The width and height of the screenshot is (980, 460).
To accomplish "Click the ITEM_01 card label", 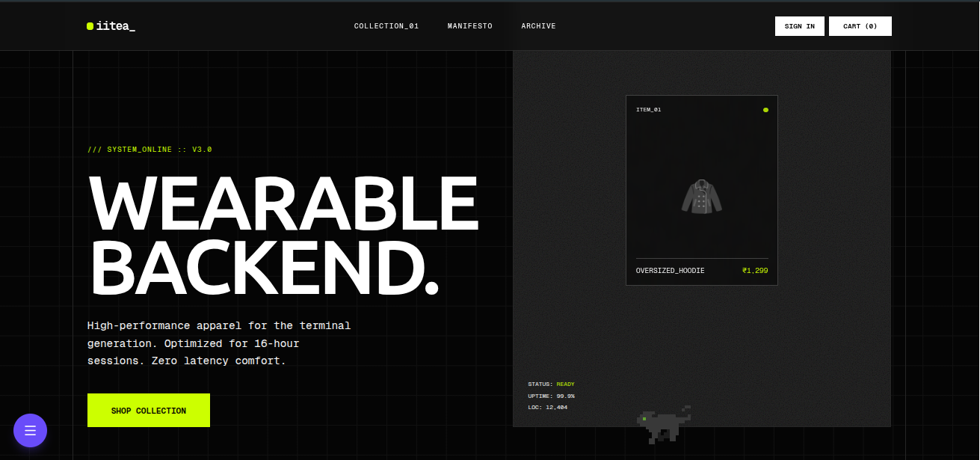I will tap(648, 110).
